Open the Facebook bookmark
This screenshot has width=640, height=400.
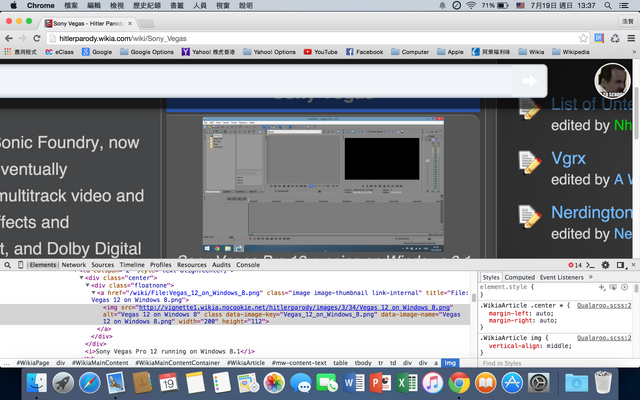pyautogui.click(x=364, y=52)
